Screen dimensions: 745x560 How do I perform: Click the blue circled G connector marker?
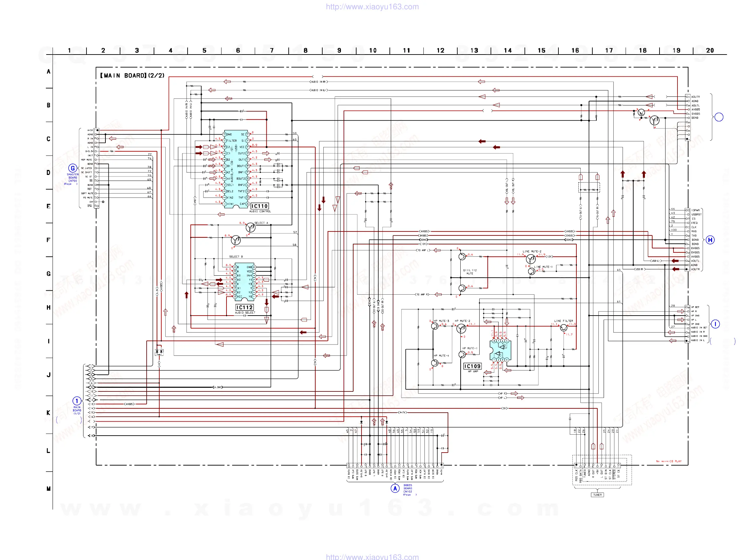(73, 168)
